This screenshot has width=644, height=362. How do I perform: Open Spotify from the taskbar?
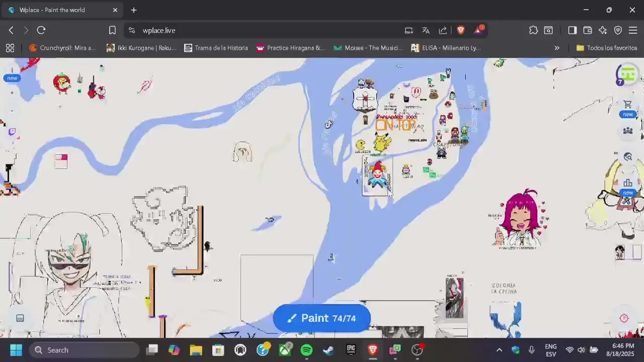[306, 350]
